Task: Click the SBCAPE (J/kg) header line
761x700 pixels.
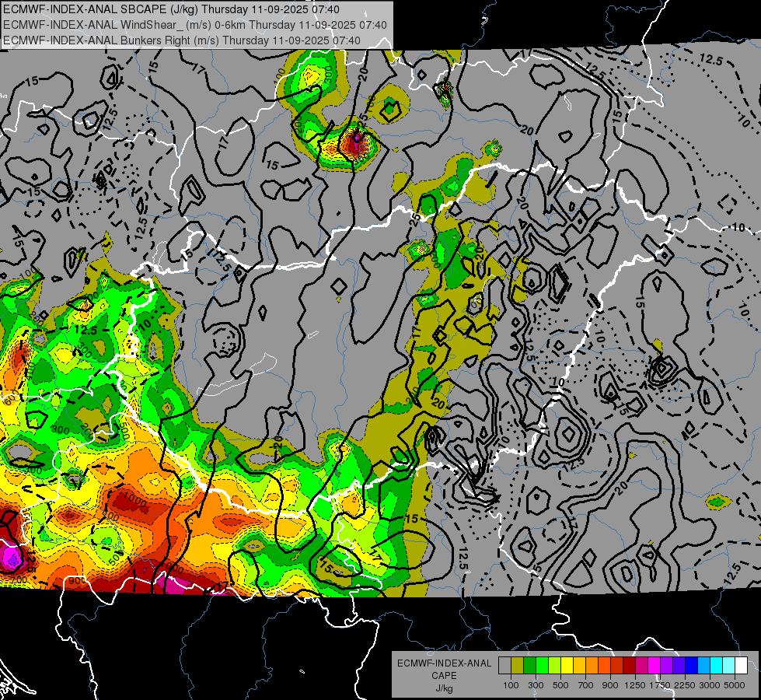Action: click(x=171, y=9)
